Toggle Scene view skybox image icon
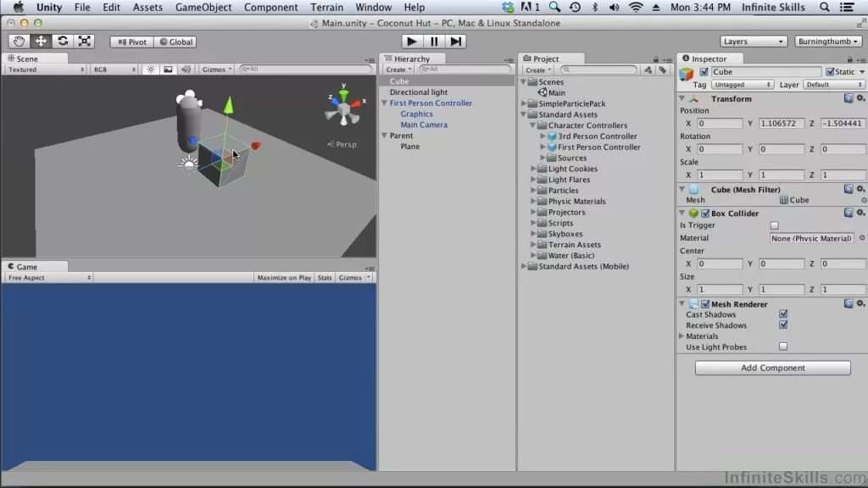This screenshot has height=488, width=868. point(168,69)
